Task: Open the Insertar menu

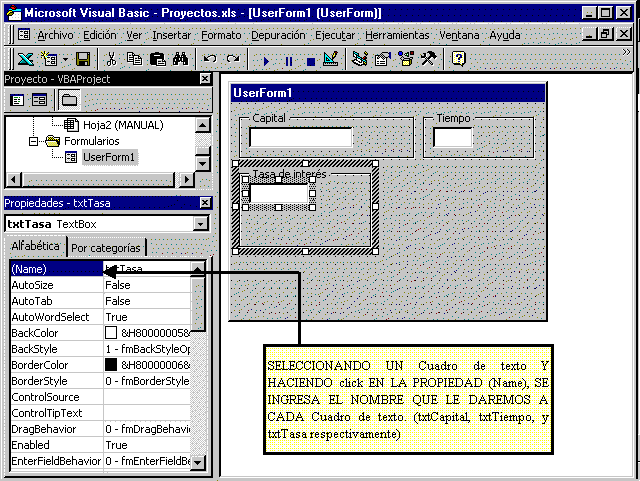Action: [171, 36]
